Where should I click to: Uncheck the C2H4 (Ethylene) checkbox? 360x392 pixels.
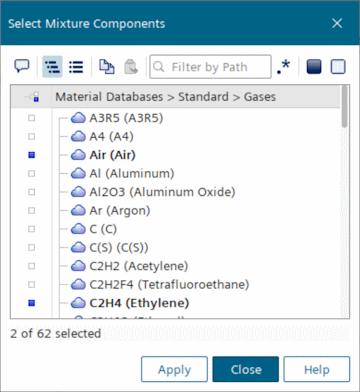click(x=32, y=303)
